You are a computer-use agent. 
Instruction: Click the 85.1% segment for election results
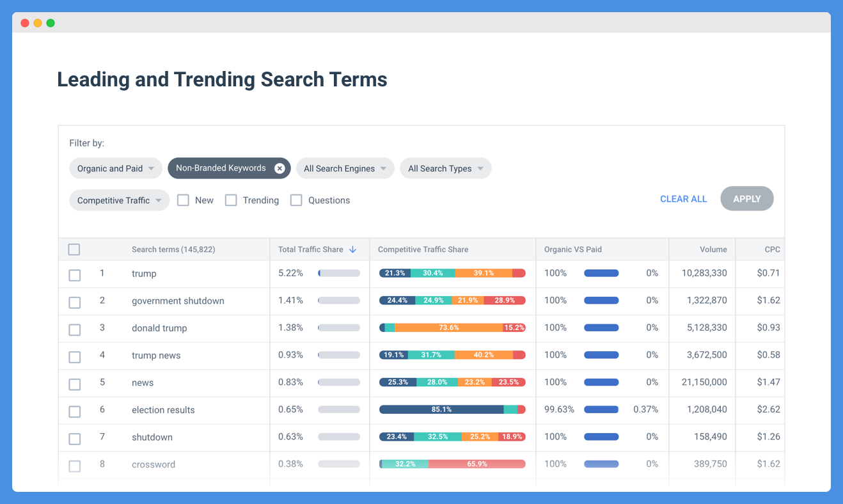441,409
